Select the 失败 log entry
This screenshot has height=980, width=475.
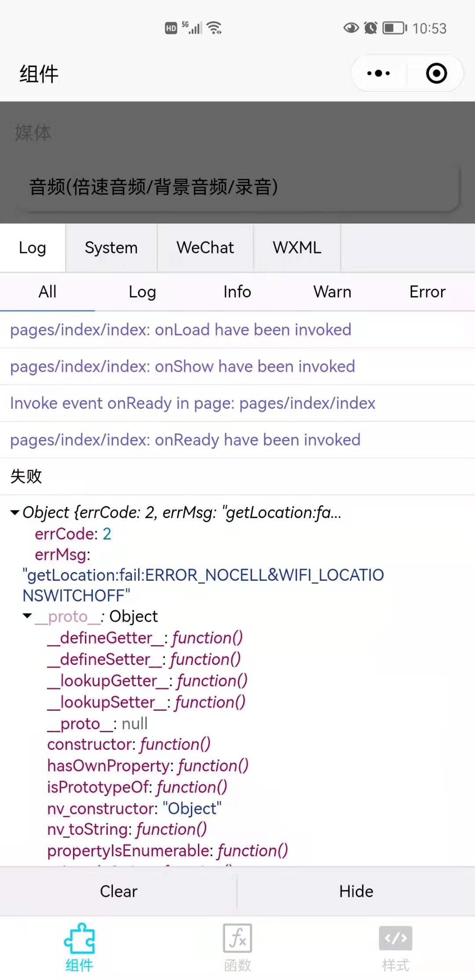(237, 476)
